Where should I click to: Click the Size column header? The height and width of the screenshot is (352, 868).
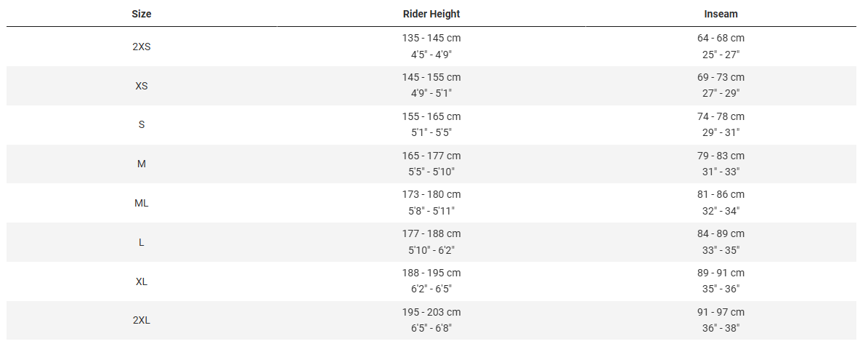[x=142, y=14]
